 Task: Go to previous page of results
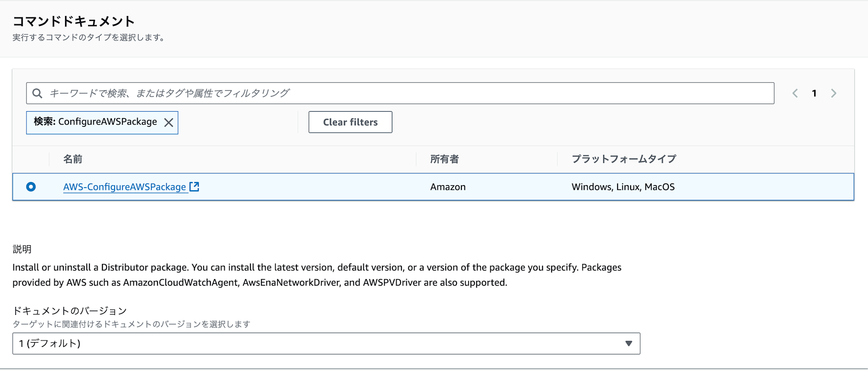point(795,93)
